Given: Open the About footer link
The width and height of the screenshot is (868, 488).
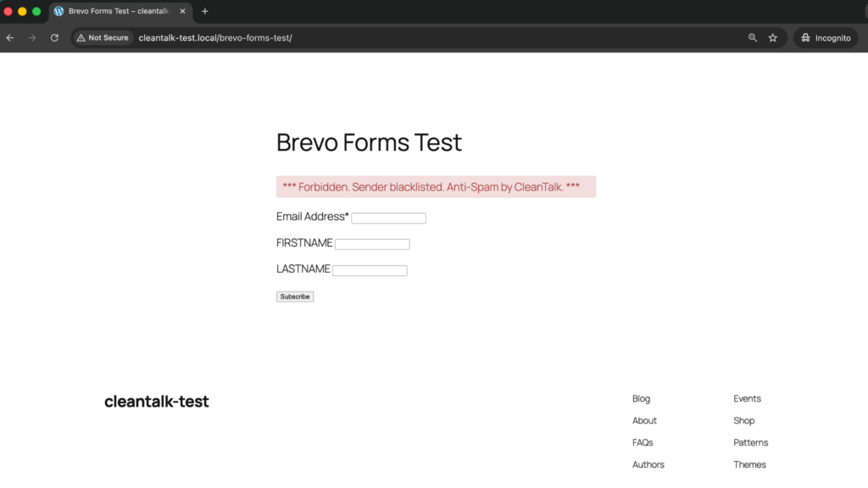Looking at the screenshot, I should (x=644, y=420).
